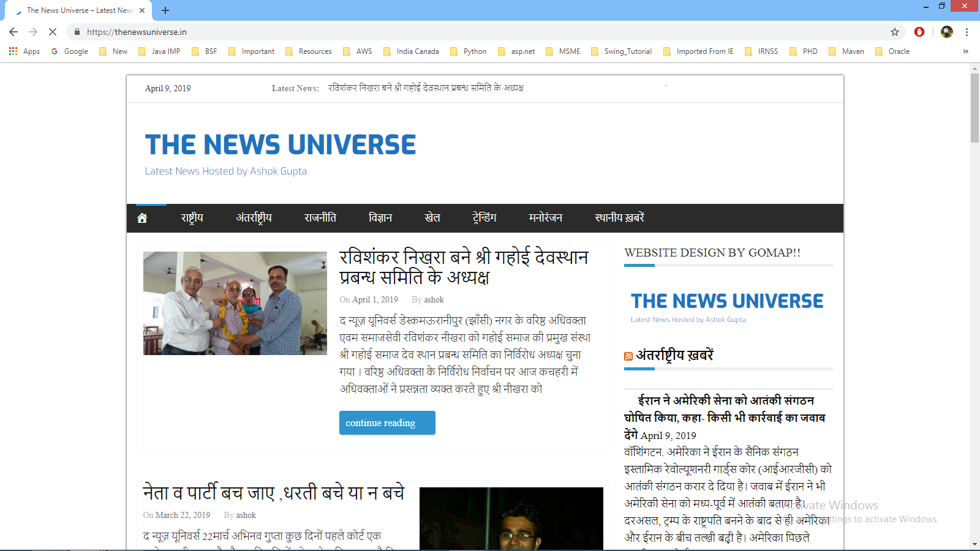This screenshot has width=980, height=551.
Task: Open the asp.net bookmark folder
Action: tap(516, 51)
